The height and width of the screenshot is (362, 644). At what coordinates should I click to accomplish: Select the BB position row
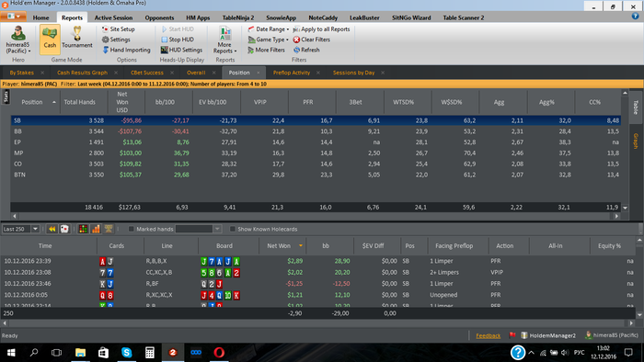click(316, 131)
